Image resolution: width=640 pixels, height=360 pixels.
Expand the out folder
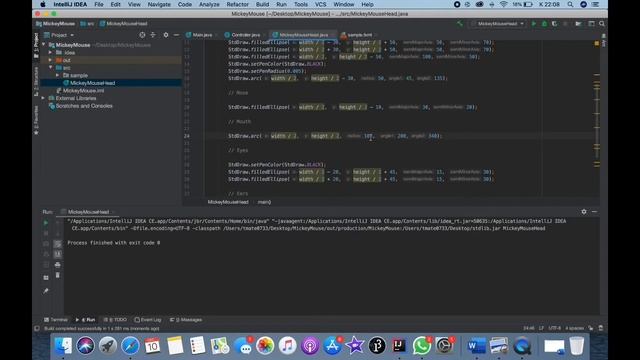point(50,60)
